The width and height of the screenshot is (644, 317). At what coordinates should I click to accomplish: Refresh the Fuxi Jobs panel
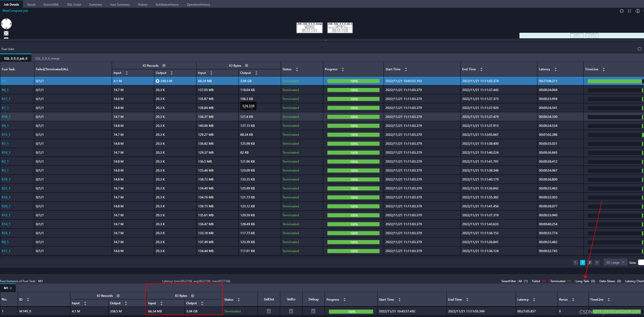point(639,49)
